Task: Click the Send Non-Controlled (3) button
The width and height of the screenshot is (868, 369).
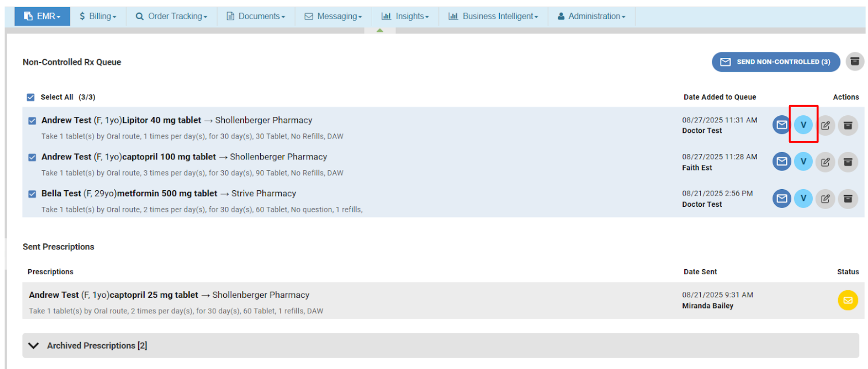Action: [775, 62]
